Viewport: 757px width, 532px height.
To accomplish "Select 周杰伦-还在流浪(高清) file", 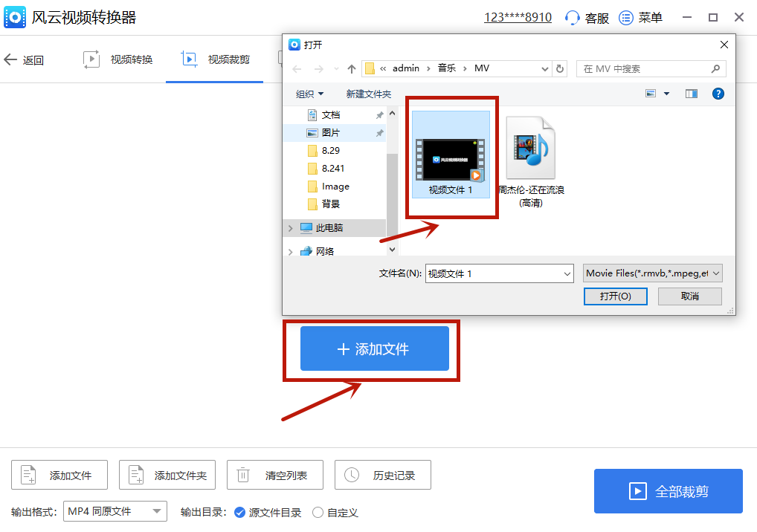I will pos(531,163).
